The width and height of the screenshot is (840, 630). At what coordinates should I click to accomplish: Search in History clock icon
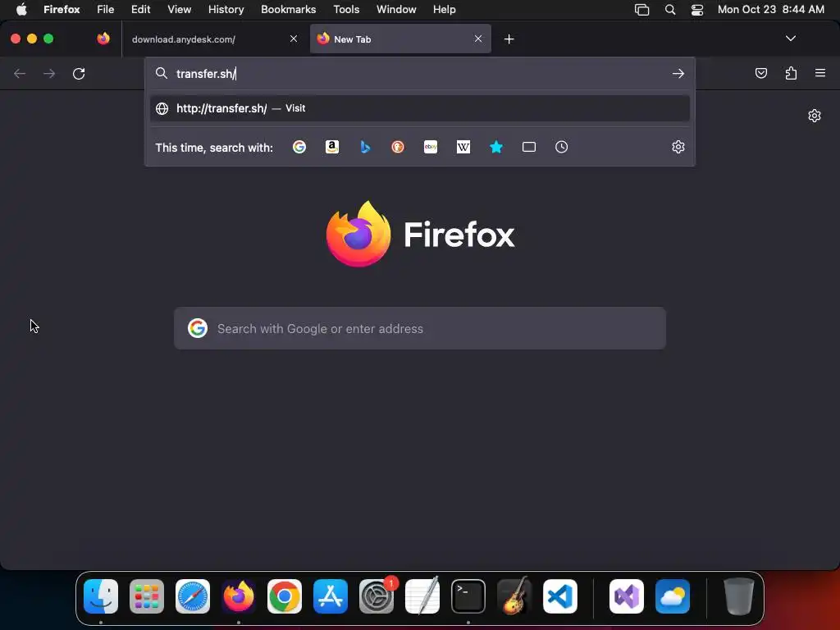click(561, 147)
